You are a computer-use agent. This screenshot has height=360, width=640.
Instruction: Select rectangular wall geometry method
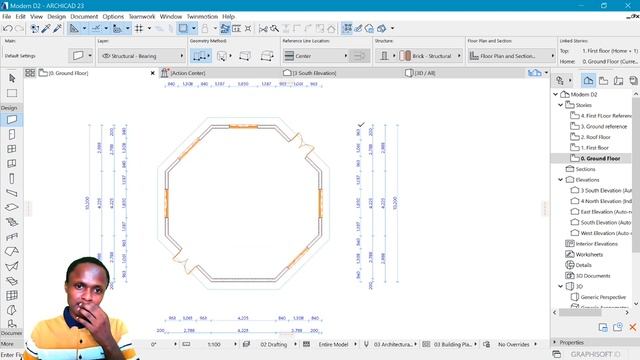coord(244,56)
